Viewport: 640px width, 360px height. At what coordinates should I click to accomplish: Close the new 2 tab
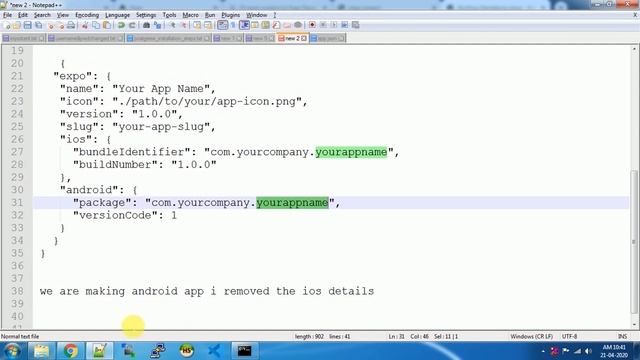(x=304, y=38)
